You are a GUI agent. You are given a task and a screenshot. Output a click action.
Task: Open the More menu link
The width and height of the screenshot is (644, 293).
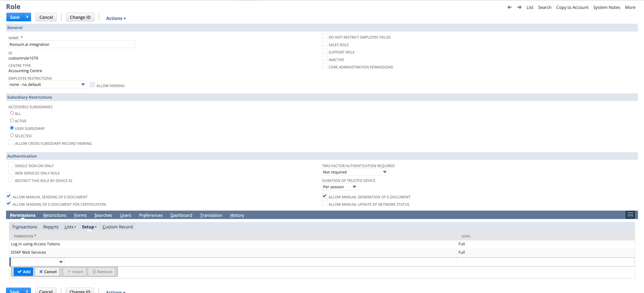click(630, 7)
